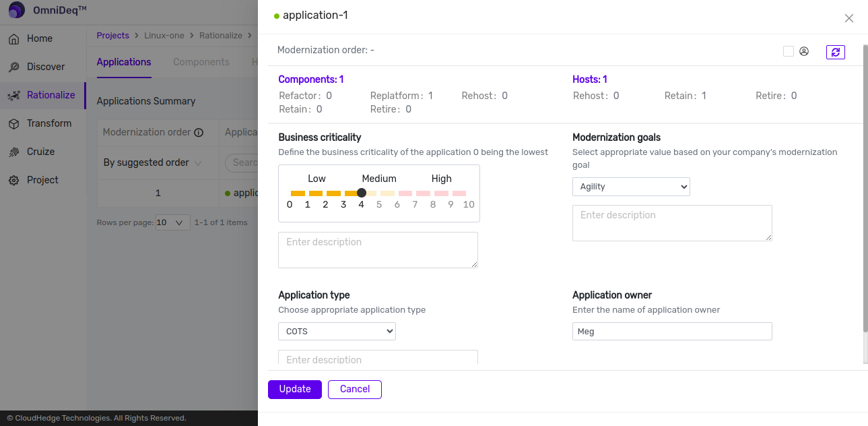Switch to the Components tab
Viewport: 868px width, 426px height.
pos(201,62)
